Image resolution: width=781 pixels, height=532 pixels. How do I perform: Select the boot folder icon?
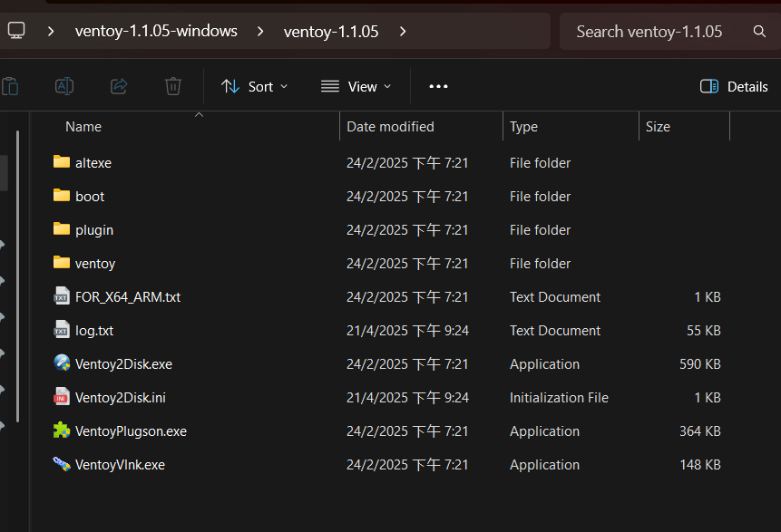pyautogui.click(x=62, y=195)
